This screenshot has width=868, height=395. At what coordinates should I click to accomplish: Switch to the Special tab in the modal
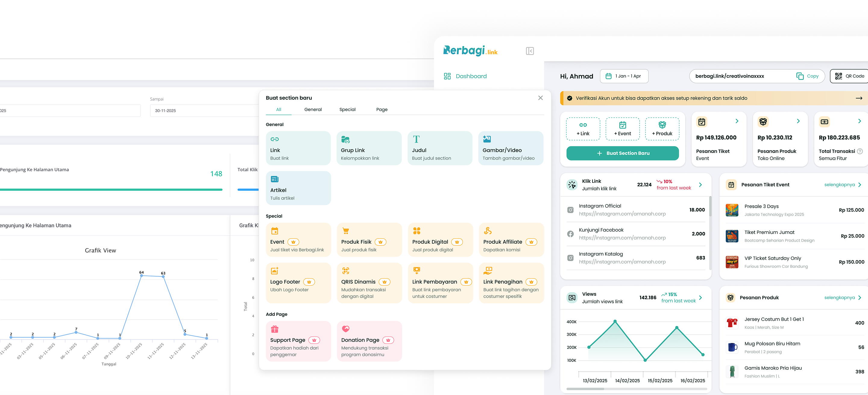pyautogui.click(x=347, y=109)
